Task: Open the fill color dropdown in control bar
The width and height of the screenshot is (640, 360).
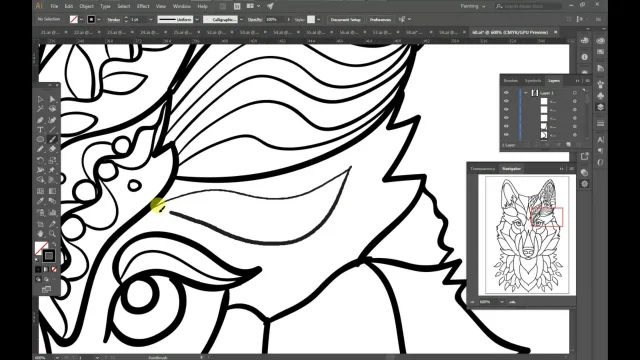Action: point(81,19)
